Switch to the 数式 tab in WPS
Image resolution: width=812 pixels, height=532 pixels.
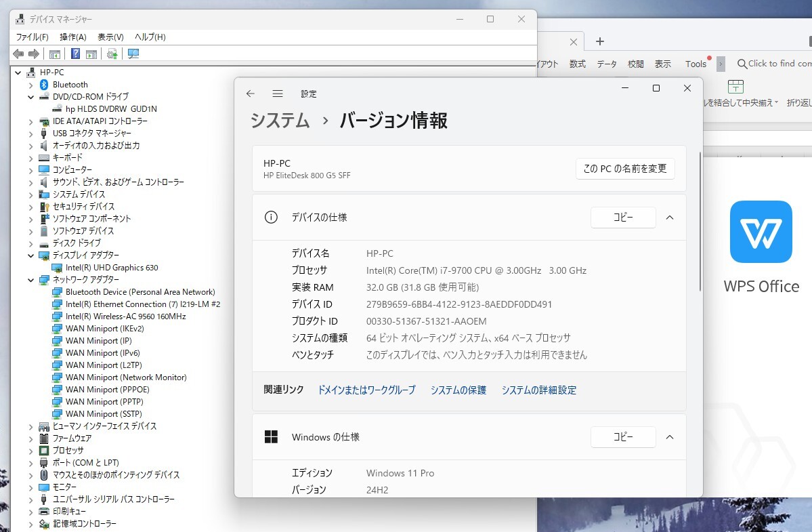click(578, 64)
